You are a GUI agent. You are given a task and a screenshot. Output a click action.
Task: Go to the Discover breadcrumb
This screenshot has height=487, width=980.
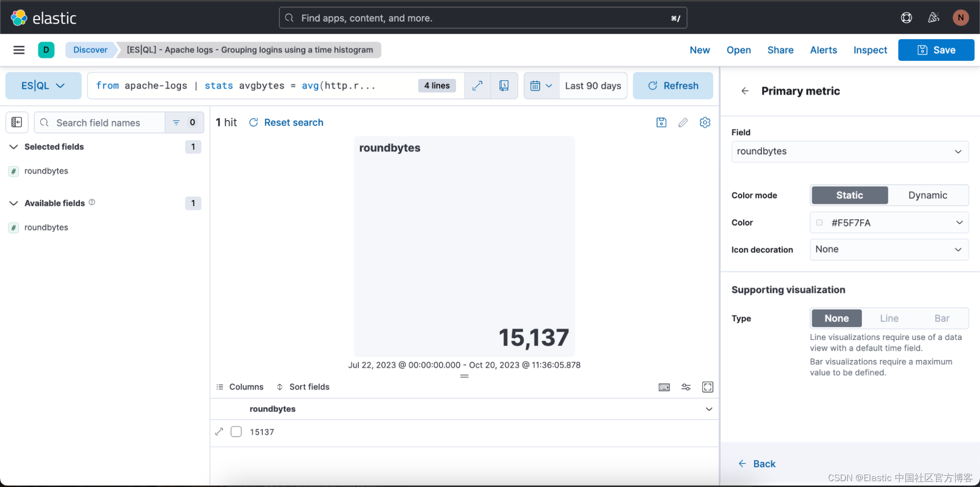90,50
